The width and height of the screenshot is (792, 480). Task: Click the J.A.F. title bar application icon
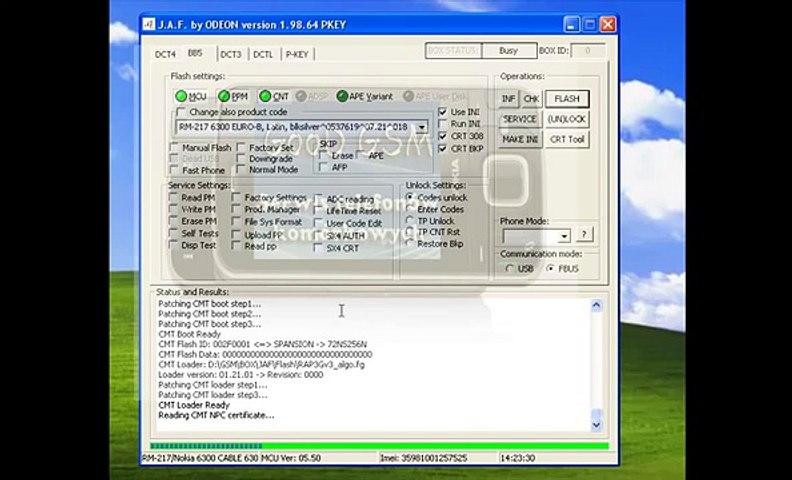(148, 24)
